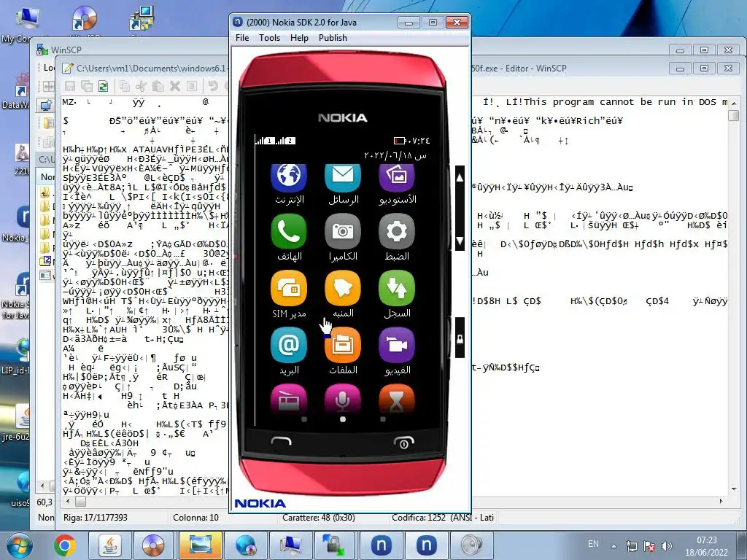Click the "Riga: 17/1177393" status bar entry

pyautogui.click(x=96, y=517)
